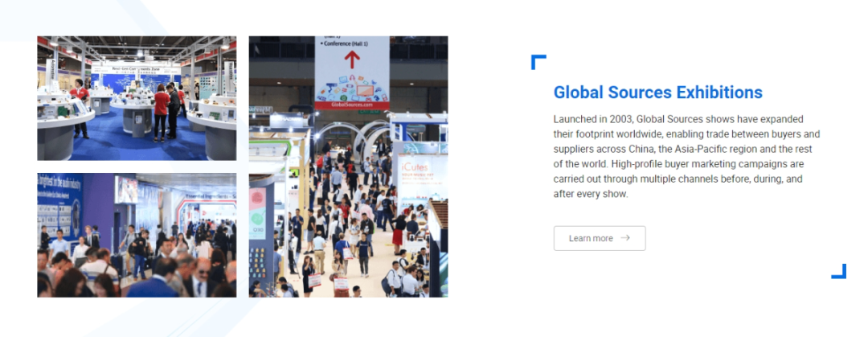The height and width of the screenshot is (337, 868).
Task: Select the Global Sources Exhibitions heading
Action: coord(657,92)
